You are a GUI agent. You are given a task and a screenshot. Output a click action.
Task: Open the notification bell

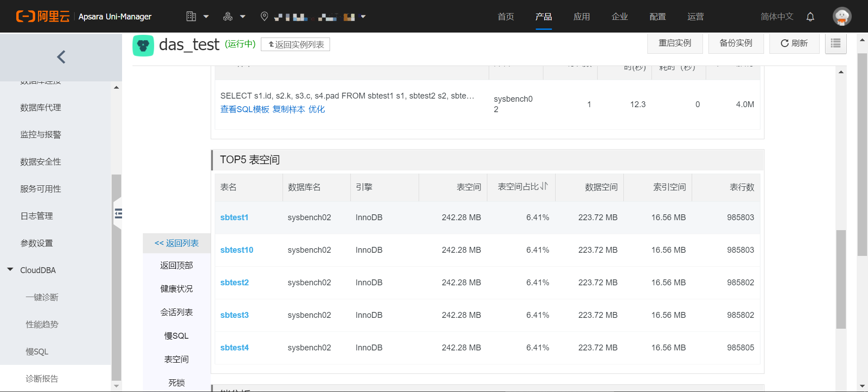click(810, 17)
